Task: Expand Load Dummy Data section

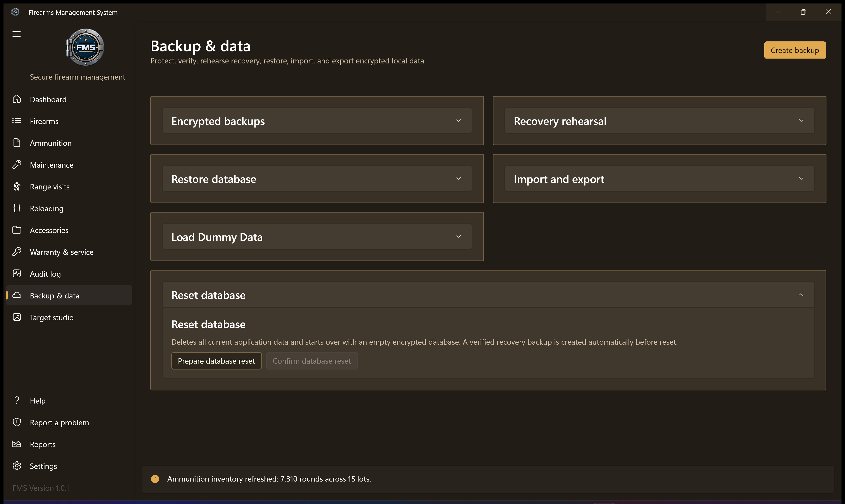Action: click(317, 237)
